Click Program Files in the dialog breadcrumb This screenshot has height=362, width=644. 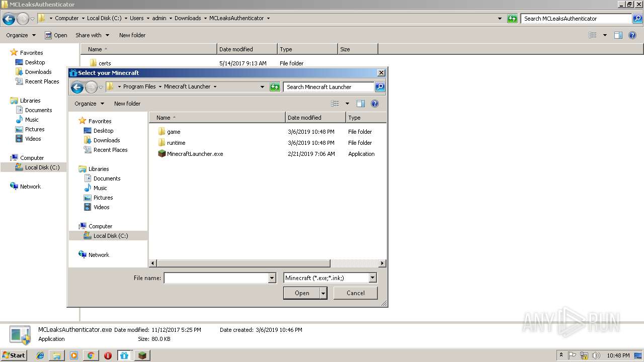tap(139, 86)
